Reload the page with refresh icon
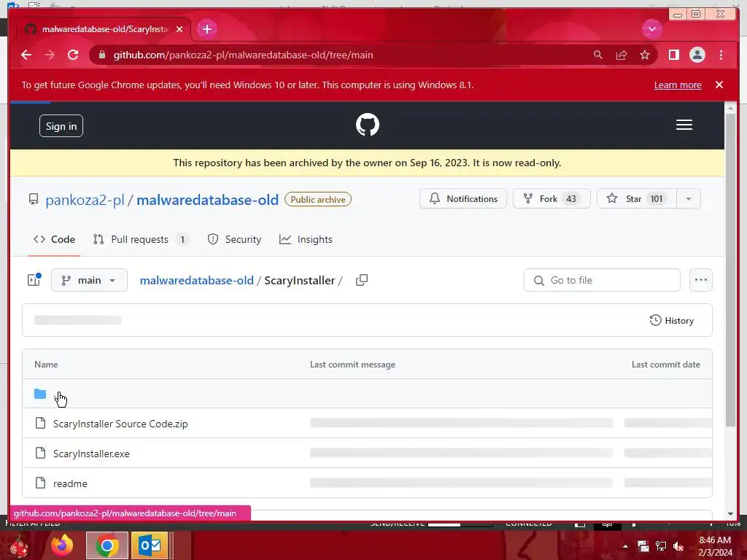 (x=73, y=55)
